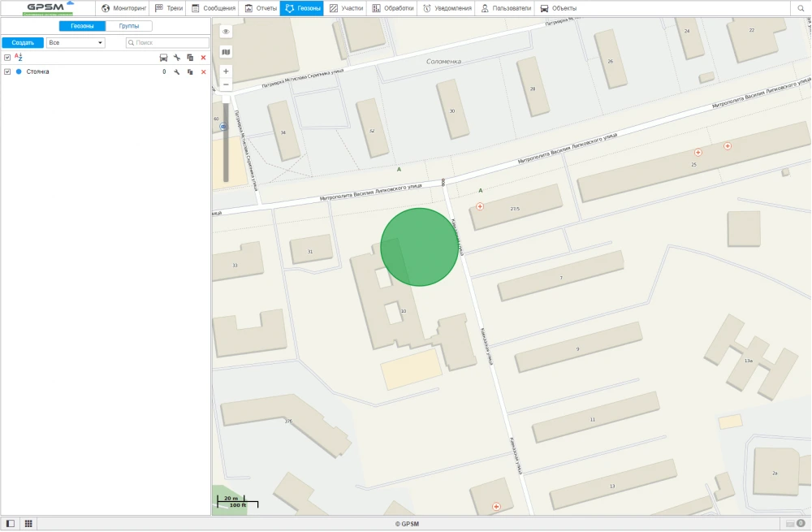Copy the Стоянка geofence
Image resolution: width=812 pixels, height=532 pixels.
(x=190, y=72)
